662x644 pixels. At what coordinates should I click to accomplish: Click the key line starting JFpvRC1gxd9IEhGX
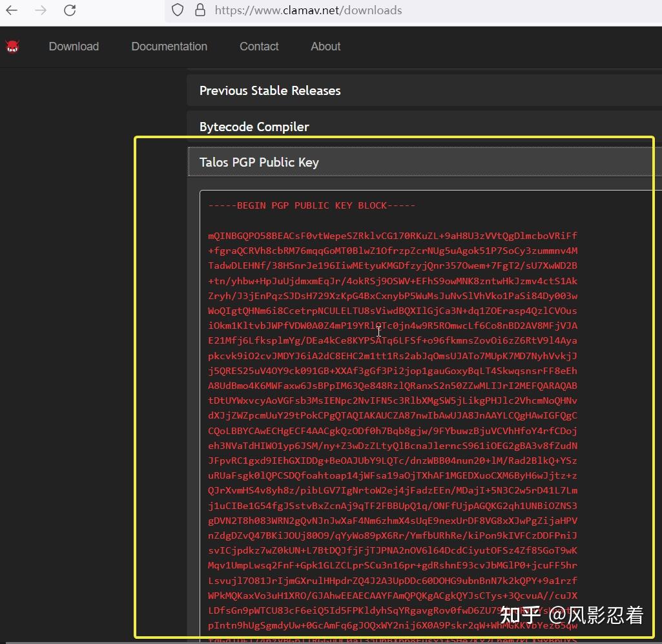pyautogui.click(x=393, y=461)
